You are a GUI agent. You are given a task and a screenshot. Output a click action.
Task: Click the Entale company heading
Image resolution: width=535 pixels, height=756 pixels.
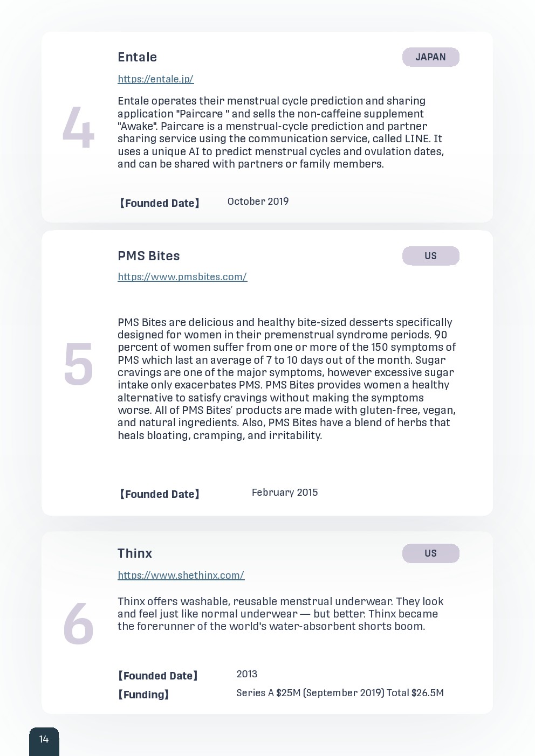(x=137, y=57)
